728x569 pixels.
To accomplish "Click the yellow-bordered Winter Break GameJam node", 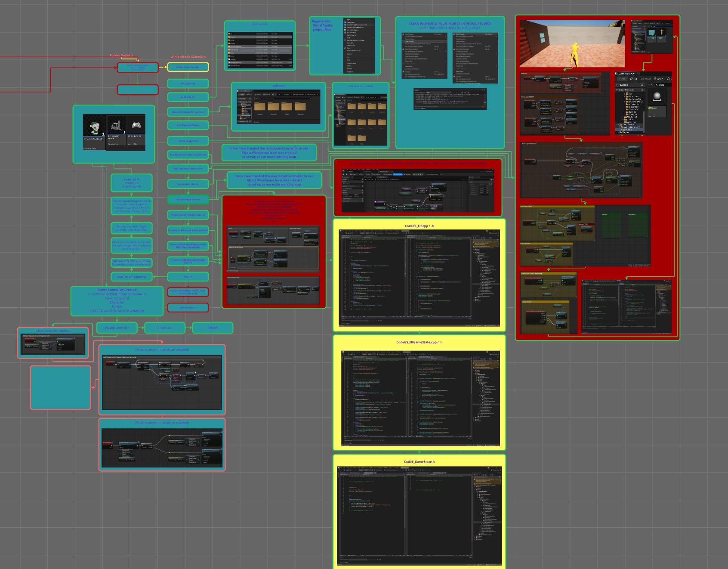I will coord(188,67).
